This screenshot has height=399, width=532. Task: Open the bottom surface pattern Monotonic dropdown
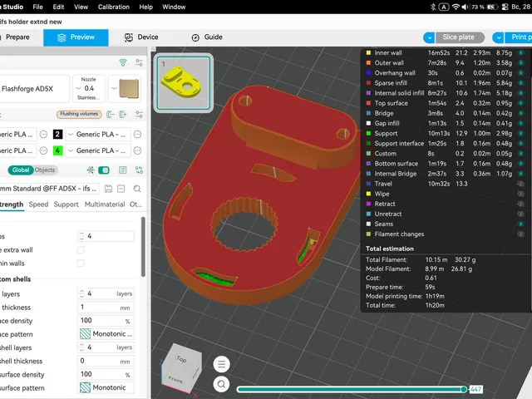pyautogui.click(x=106, y=387)
